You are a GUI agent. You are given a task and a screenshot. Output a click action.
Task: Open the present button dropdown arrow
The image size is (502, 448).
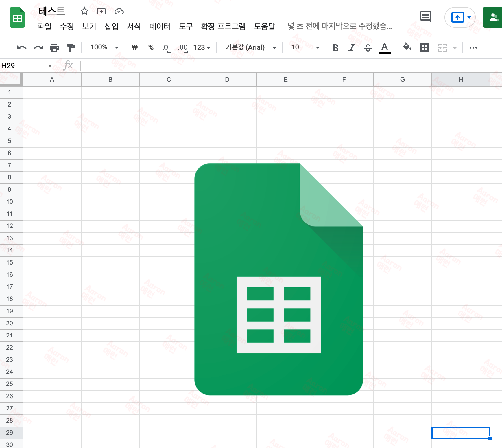point(469,17)
